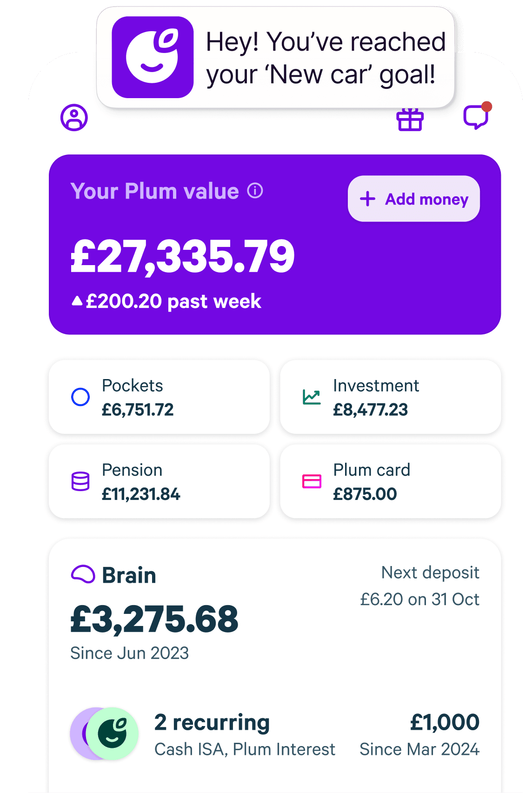Click the Investment chart icon
This screenshot has width=532, height=793.
(x=312, y=397)
